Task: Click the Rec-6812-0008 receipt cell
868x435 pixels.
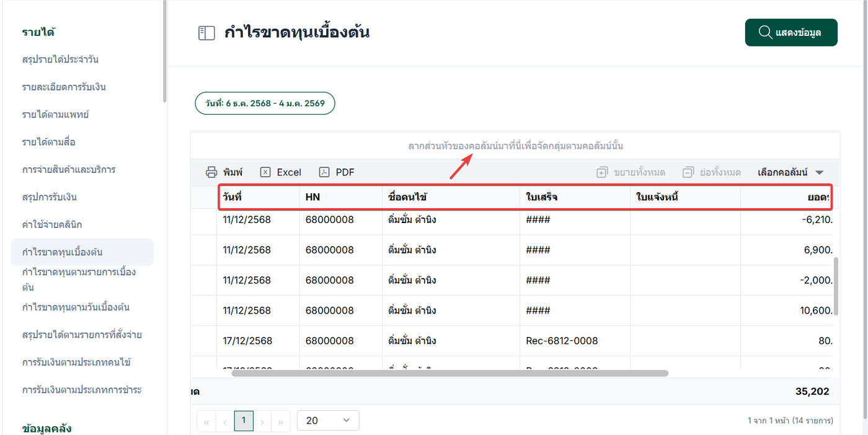Action: coord(575,341)
